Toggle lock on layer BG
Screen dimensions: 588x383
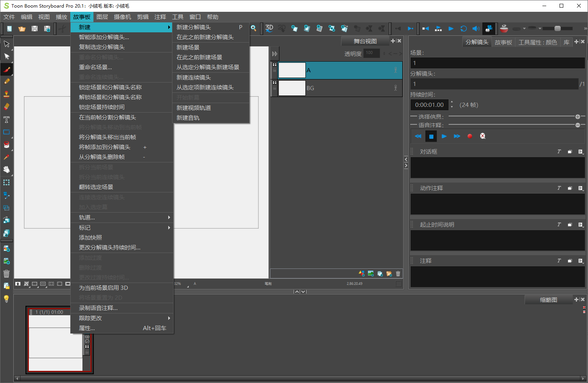tap(274, 88)
